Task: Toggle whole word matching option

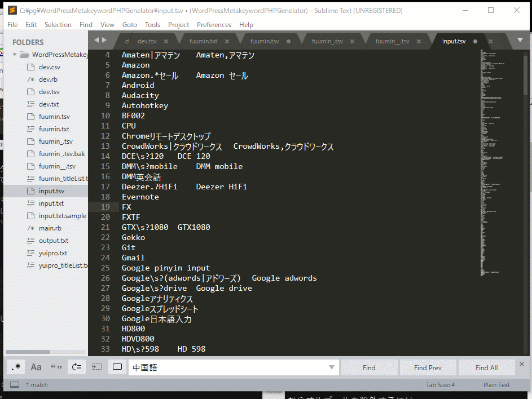Action: tap(56, 367)
